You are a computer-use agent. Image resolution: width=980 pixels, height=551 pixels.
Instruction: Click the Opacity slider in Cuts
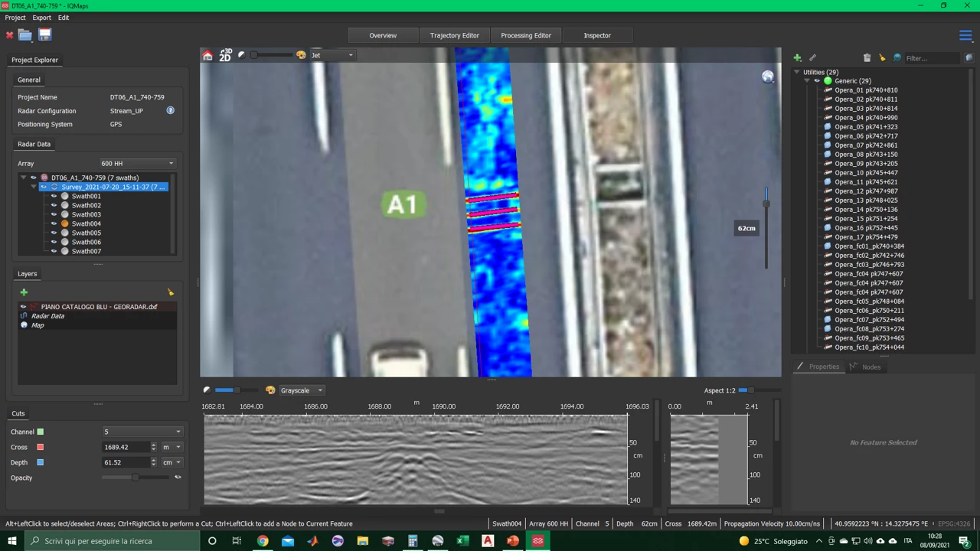point(136,478)
